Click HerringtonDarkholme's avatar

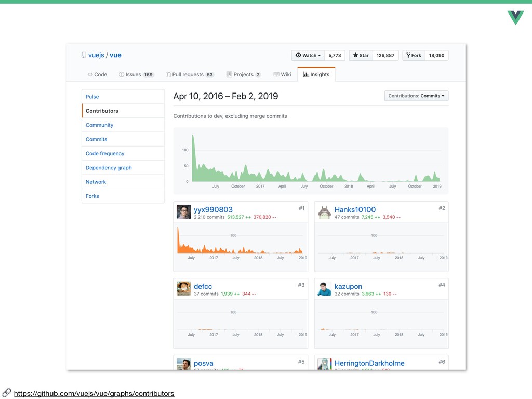(x=324, y=364)
